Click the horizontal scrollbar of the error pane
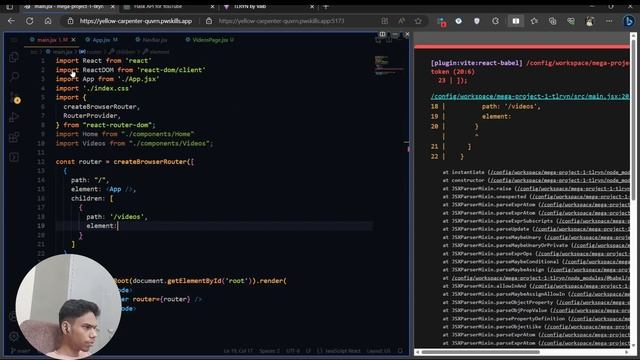640x360 pixels. click(480, 352)
